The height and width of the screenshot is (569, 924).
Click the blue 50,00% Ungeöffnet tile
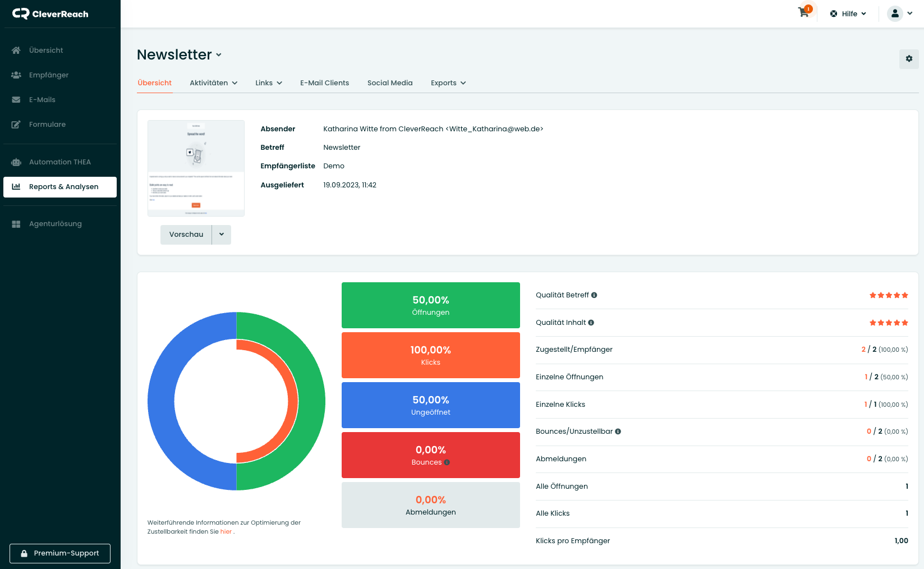(431, 405)
